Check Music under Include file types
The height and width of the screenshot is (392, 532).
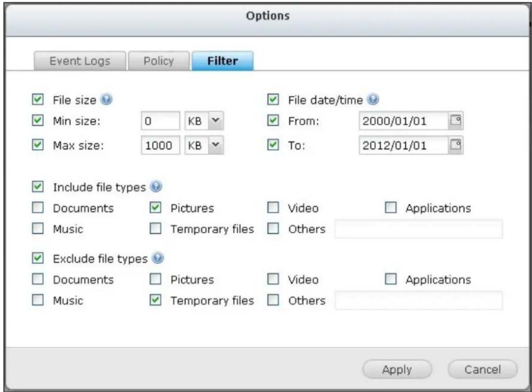point(38,229)
